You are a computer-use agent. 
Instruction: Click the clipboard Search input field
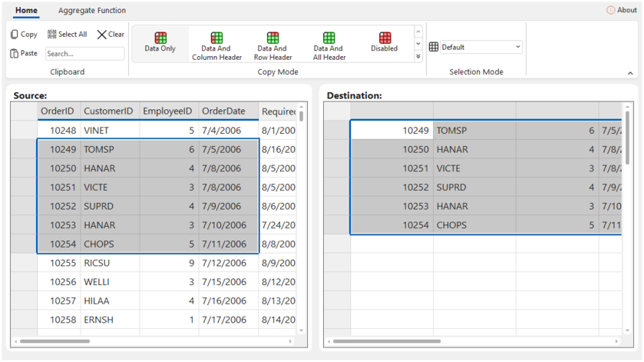pyautogui.click(x=84, y=54)
